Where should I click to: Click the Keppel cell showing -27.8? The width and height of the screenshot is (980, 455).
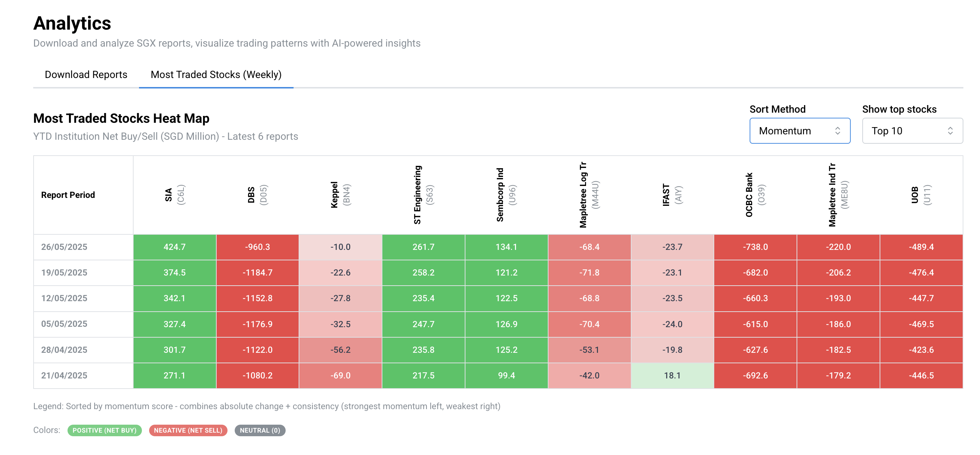[x=341, y=298]
